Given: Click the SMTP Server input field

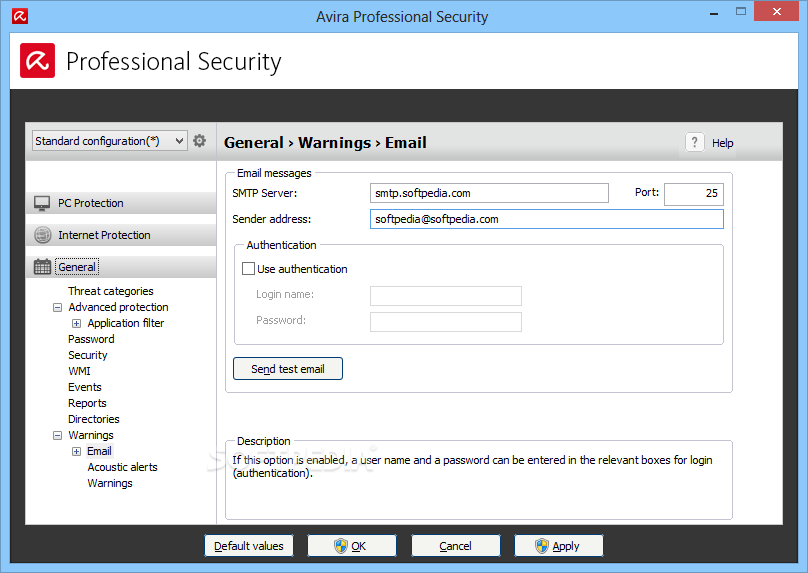Looking at the screenshot, I should pyautogui.click(x=489, y=193).
